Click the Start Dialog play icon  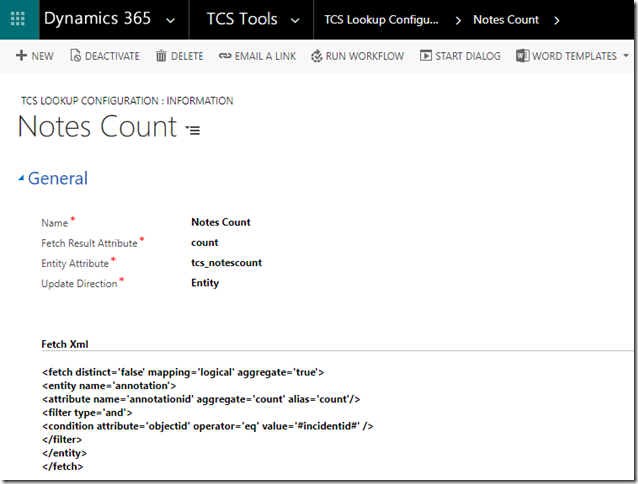426,55
